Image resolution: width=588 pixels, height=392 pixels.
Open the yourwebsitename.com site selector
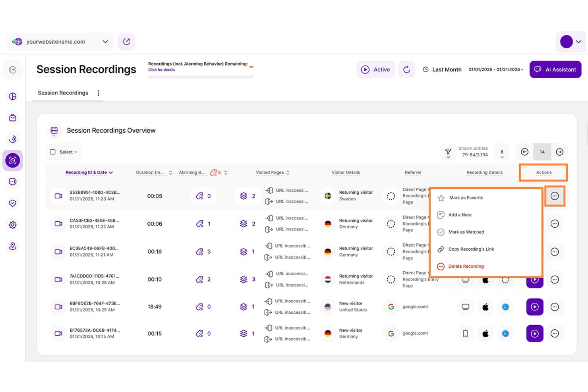(60, 42)
